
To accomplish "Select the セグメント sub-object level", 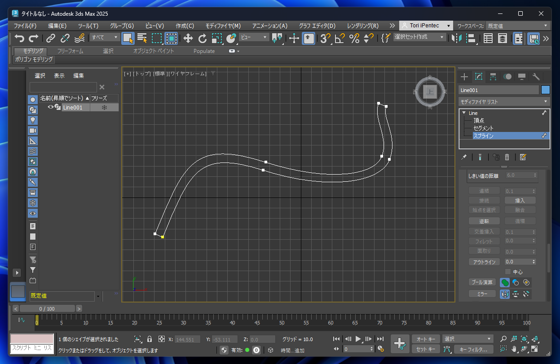I will pos(483,128).
